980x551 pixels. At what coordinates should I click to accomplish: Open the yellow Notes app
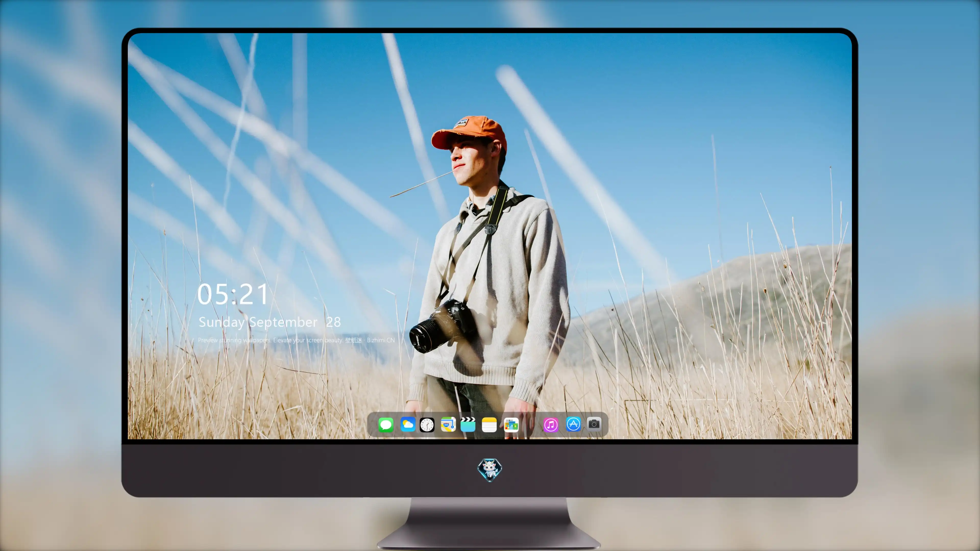[489, 425]
